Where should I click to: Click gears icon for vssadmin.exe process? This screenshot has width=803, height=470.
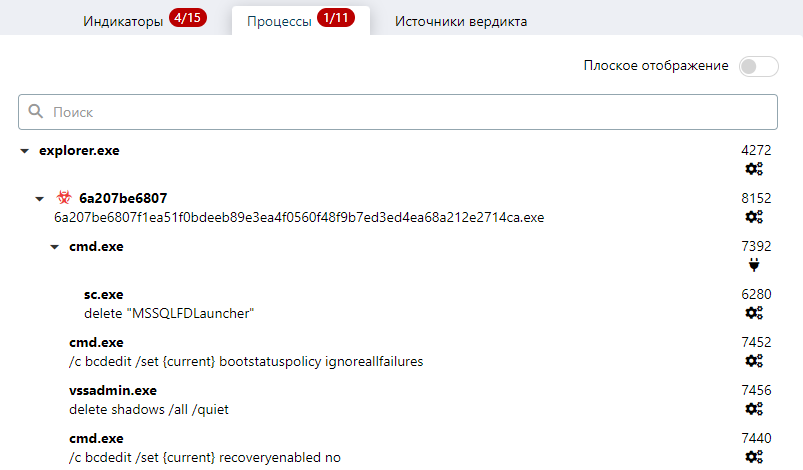tap(754, 409)
